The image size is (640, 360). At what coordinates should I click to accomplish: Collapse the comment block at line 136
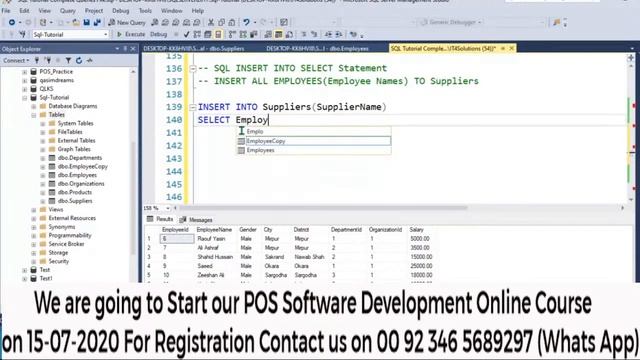point(193,69)
